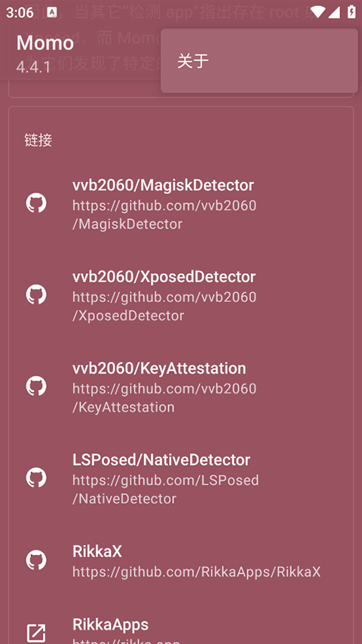
Task: Open https://github.com/vvb2060/KeyAttestation URL text
Action: coord(164,398)
